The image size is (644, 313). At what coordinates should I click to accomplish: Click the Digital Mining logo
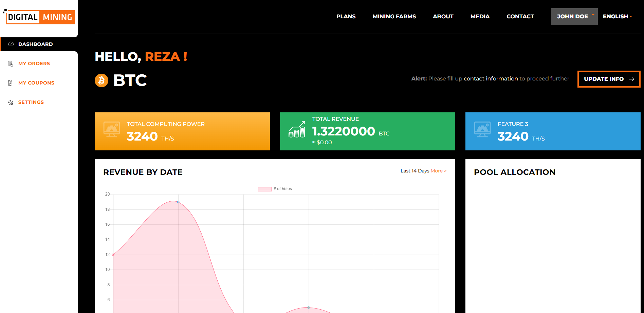[x=39, y=17]
